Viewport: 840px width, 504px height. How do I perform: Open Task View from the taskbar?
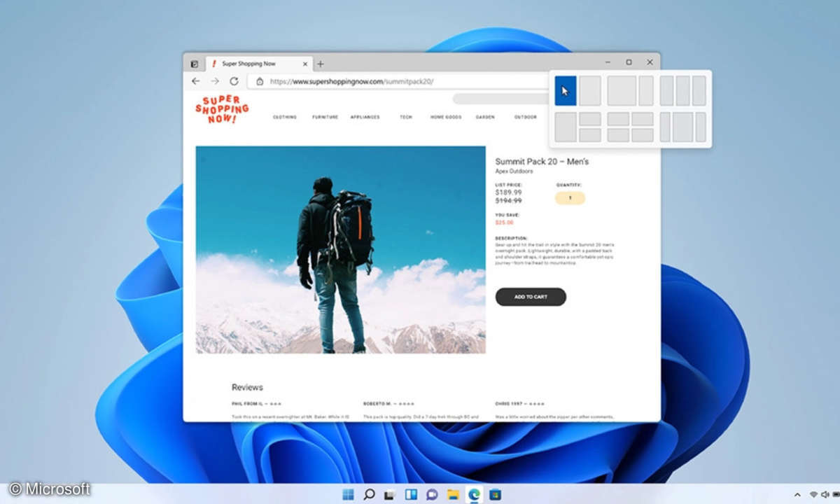pyautogui.click(x=390, y=494)
